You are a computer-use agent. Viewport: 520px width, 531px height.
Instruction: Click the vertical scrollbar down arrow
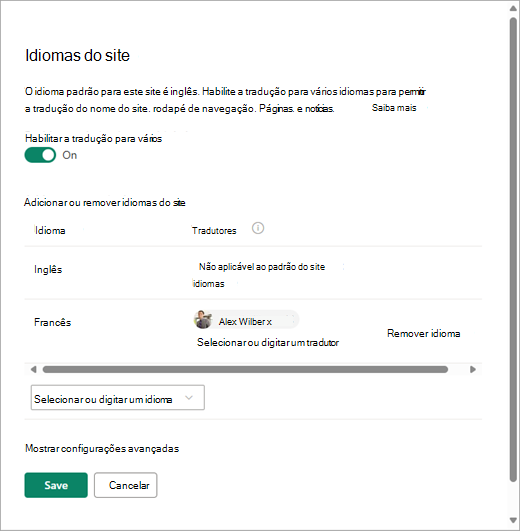point(514,520)
